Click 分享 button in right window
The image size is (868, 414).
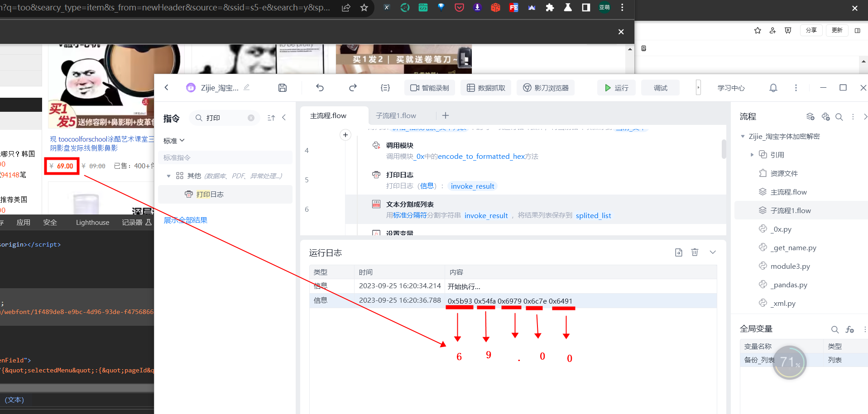click(x=811, y=30)
